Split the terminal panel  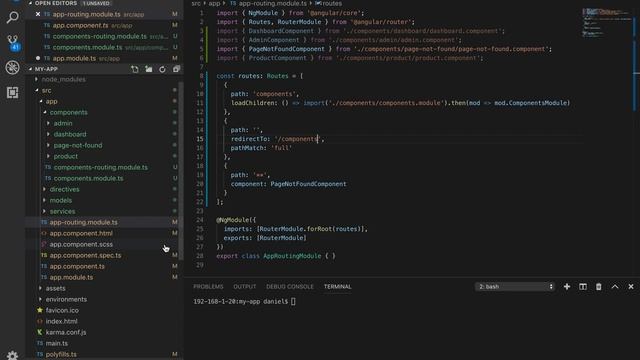583,287
